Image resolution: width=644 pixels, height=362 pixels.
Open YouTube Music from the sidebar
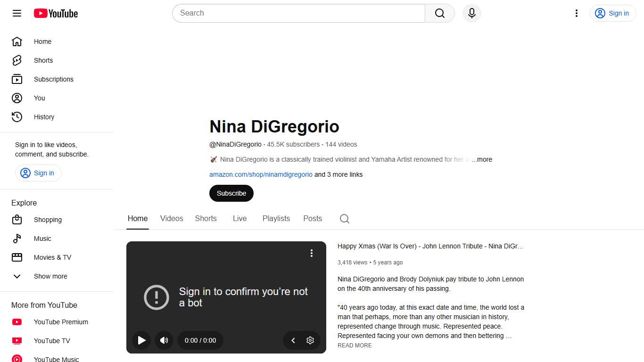tap(56, 359)
